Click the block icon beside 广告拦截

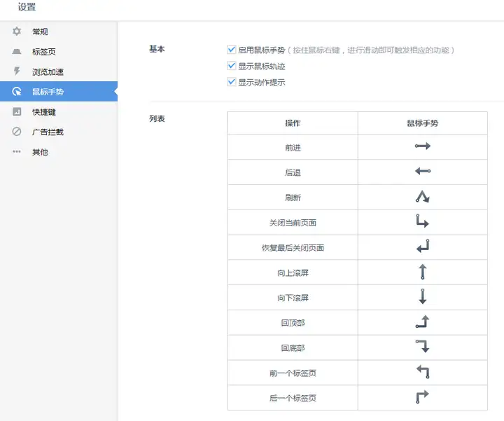click(x=17, y=132)
